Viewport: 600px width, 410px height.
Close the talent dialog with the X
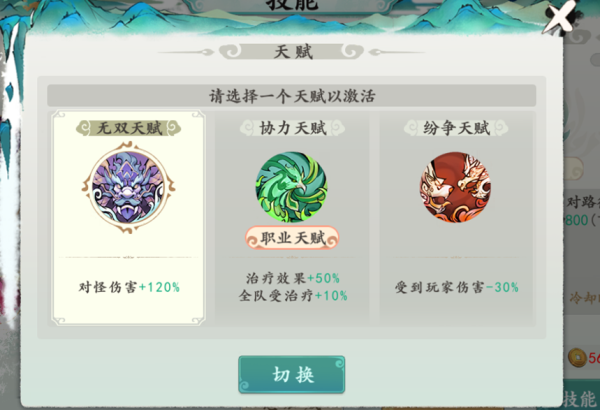560,17
